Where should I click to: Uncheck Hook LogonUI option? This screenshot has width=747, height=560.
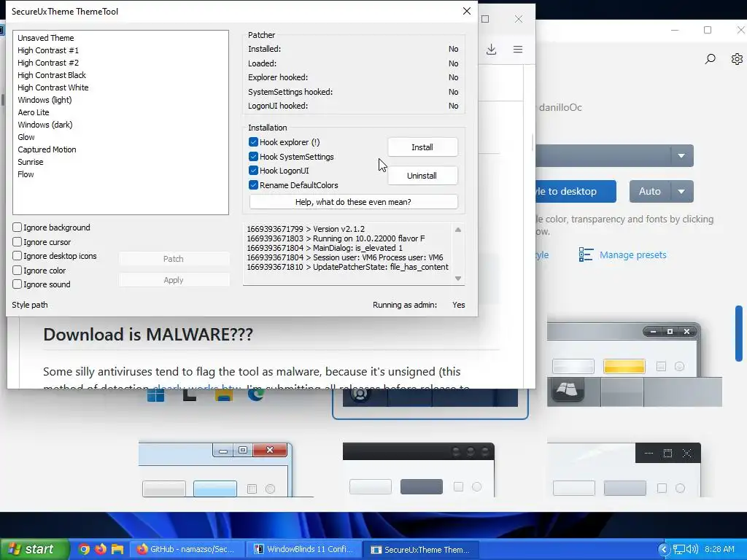[x=253, y=171]
